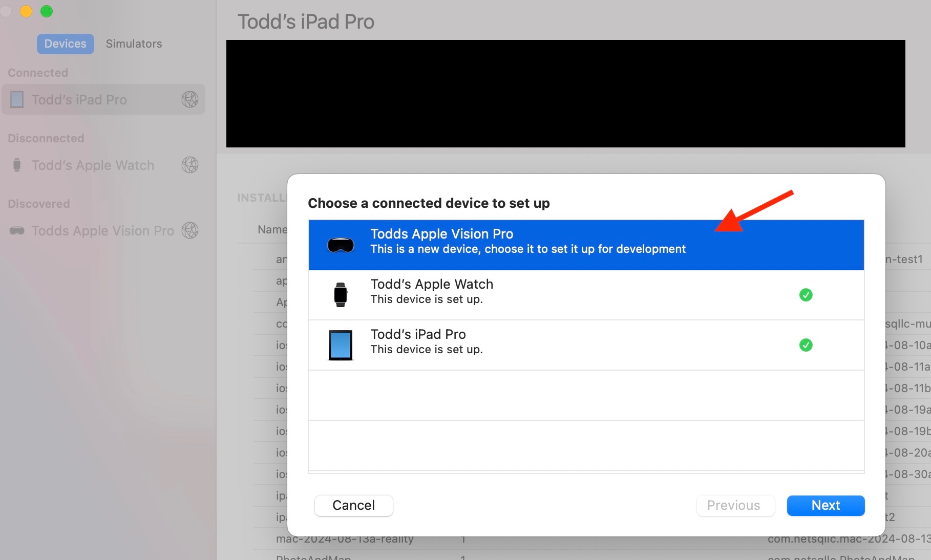Select Todds Apple Vision Pro in sidebar
The height and width of the screenshot is (560, 931).
(103, 230)
